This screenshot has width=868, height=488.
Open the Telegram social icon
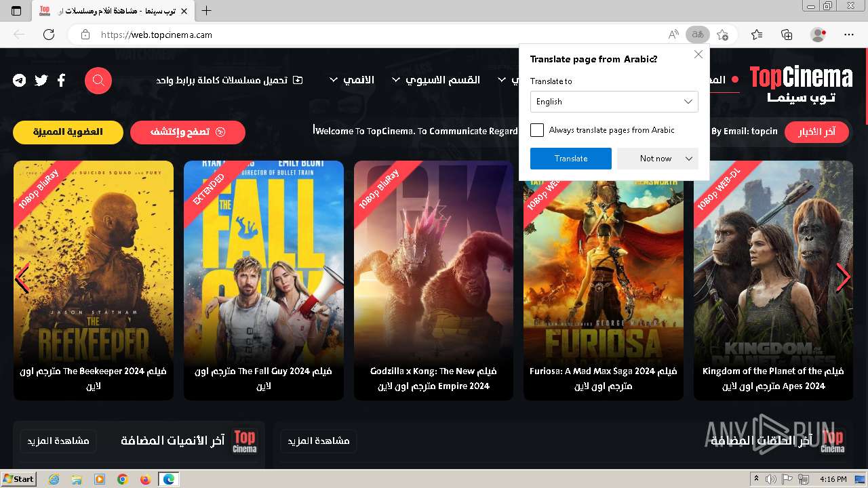tap(20, 81)
